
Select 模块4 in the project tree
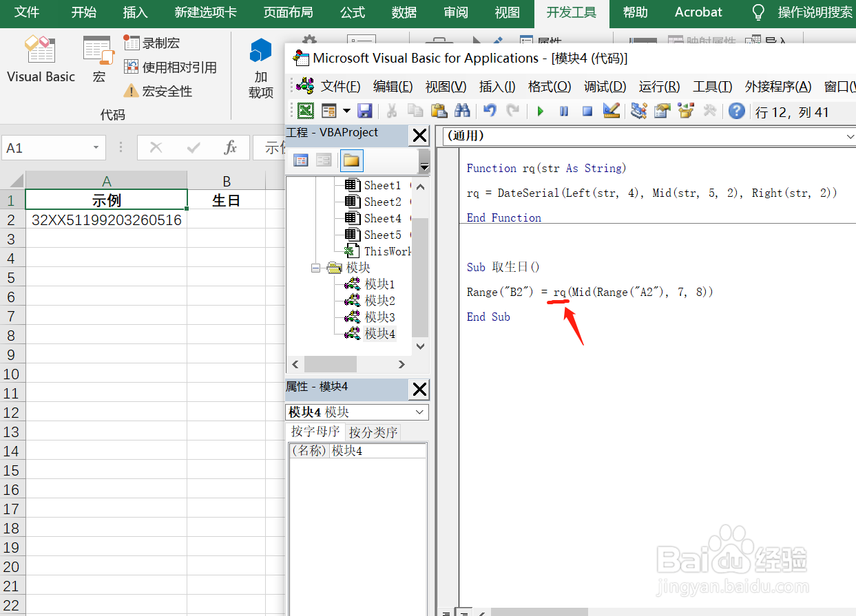(379, 334)
